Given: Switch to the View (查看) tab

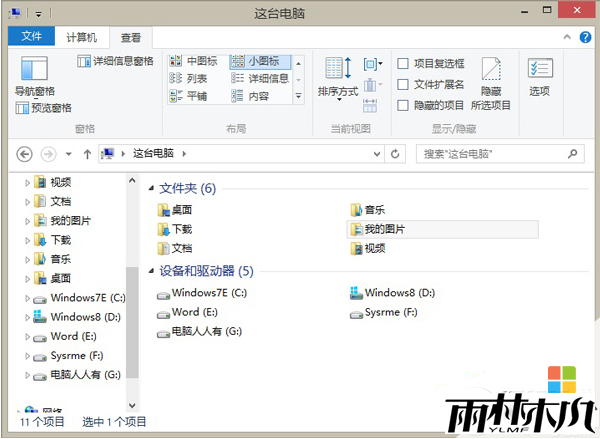Looking at the screenshot, I should (x=131, y=38).
